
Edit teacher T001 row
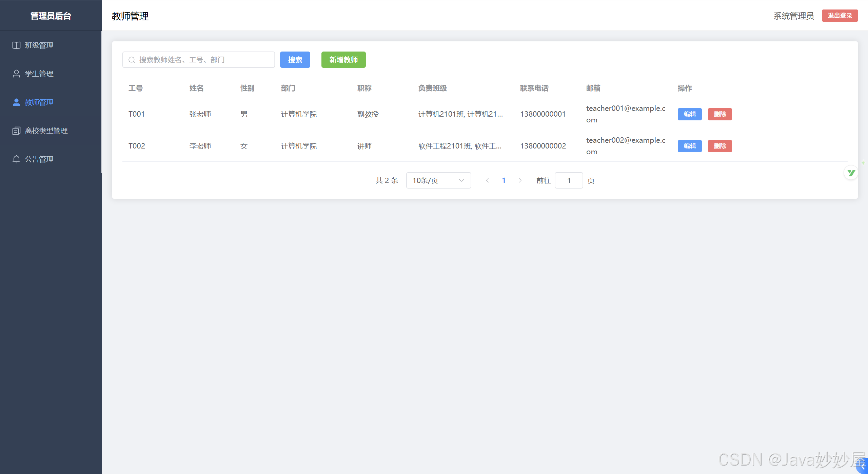click(690, 114)
